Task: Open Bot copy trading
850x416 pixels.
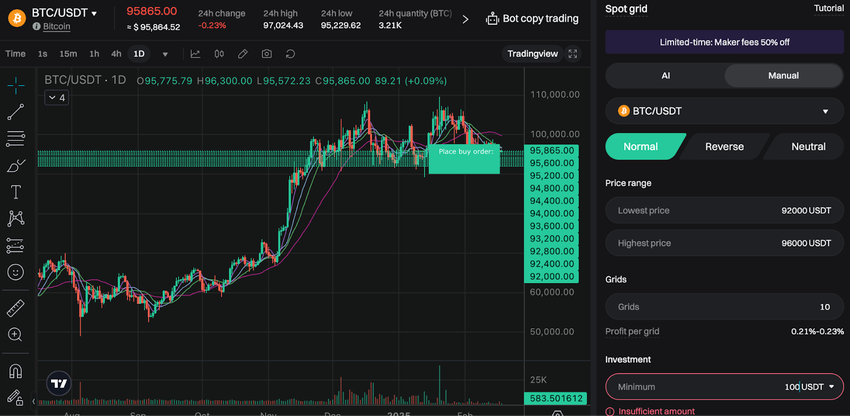Action: click(x=532, y=18)
